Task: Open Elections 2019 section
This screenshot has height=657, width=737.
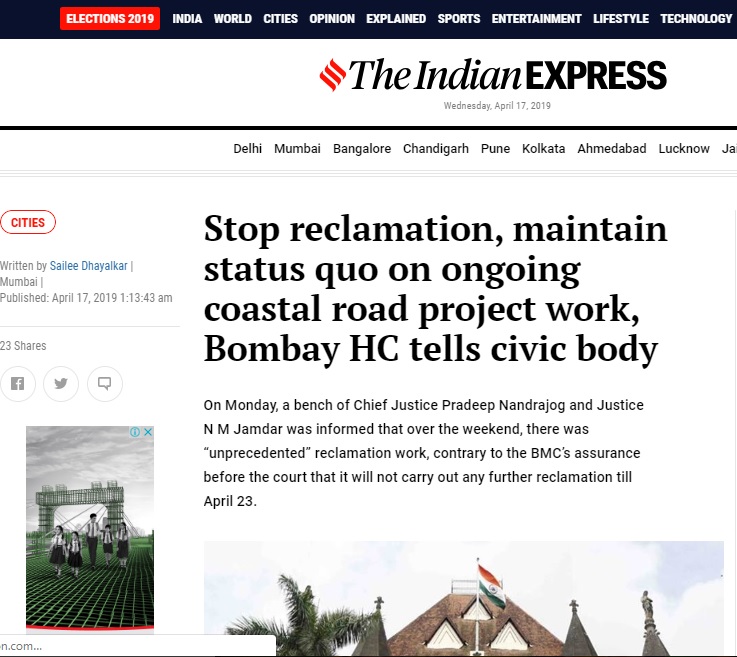Action: (110, 19)
